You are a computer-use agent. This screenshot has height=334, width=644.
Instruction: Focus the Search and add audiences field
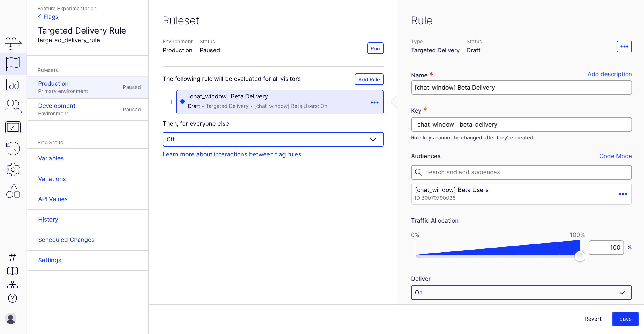point(521,172)
